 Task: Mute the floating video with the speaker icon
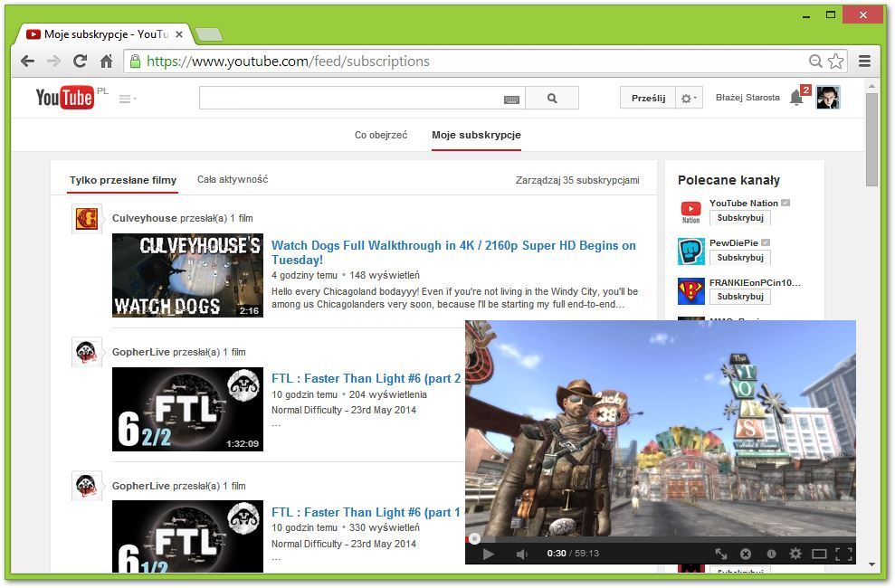[x=521, y=554]
